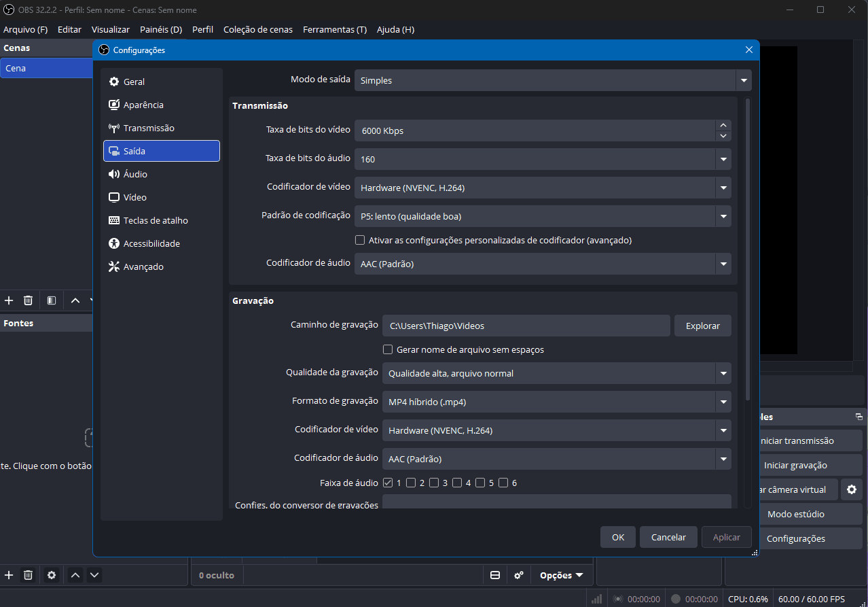
Task: Click the network signal bars status icon
Action: (x=597, y=599)
